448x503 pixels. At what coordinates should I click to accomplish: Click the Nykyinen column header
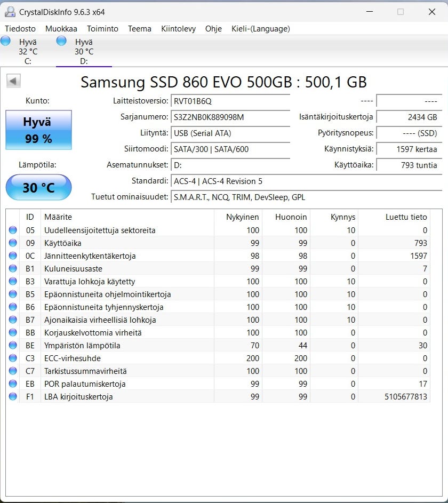click(x=238, y=217)
